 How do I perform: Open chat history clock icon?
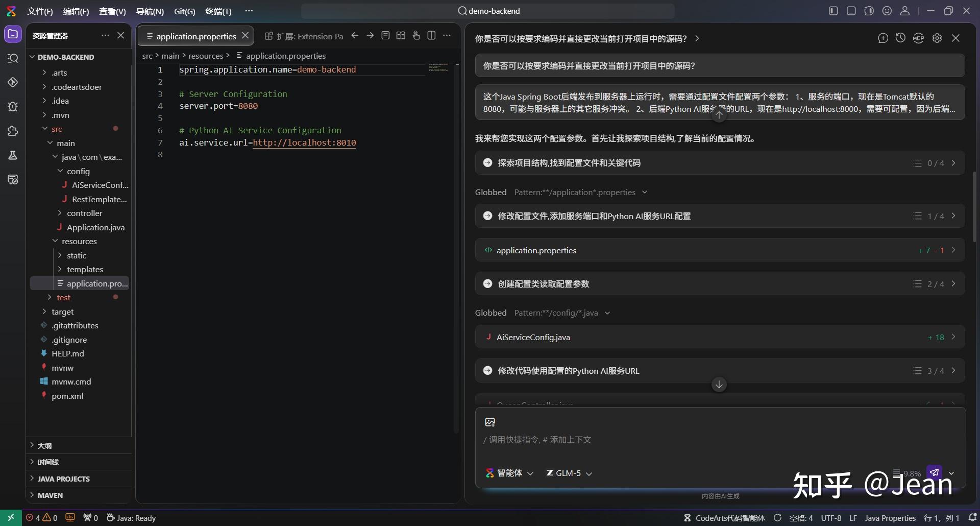900,38
